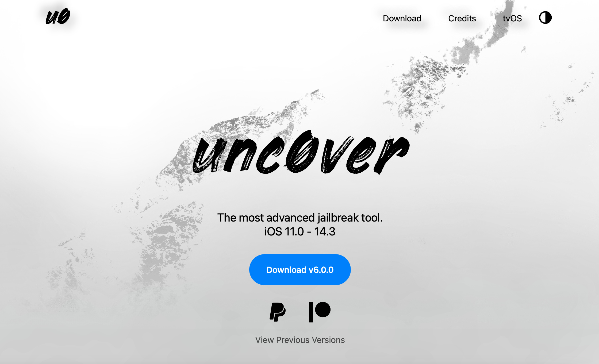Image resolution: width=599 pixels, height=364 pixels.
Task: Open tvOS jailbreak section
Action: (512, 18)
